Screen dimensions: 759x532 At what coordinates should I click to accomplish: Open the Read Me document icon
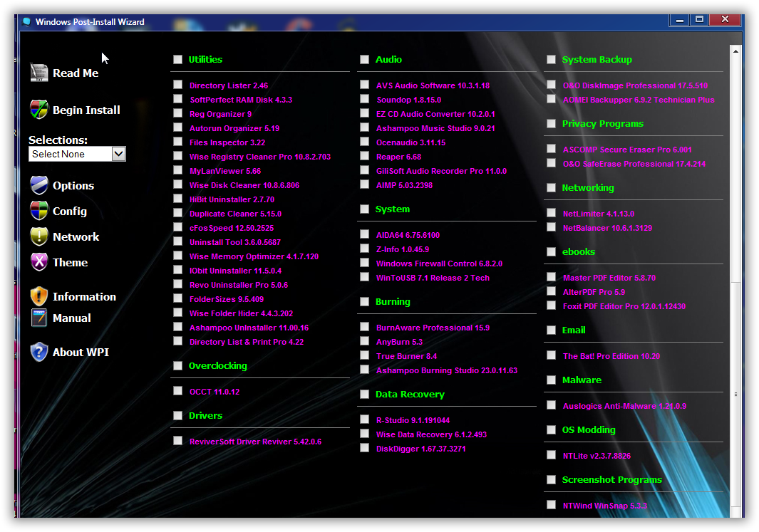point(38,73)
